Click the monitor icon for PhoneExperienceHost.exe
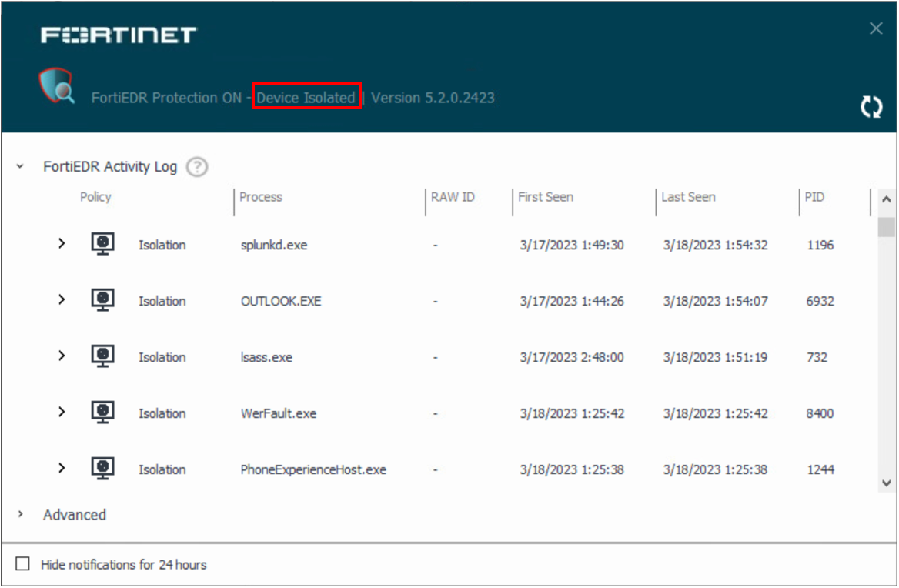Image resolution: width=899 pixels, height=588 pixels. click(102, 469)
